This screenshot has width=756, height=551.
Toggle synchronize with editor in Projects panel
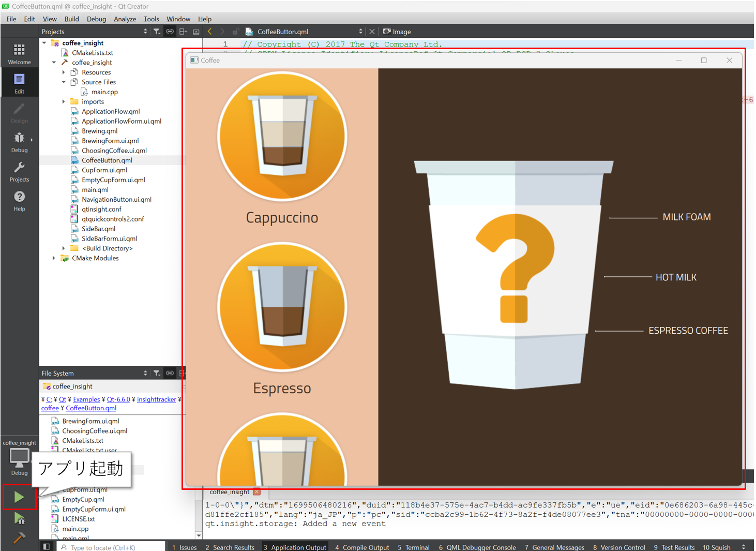point(170,32)
